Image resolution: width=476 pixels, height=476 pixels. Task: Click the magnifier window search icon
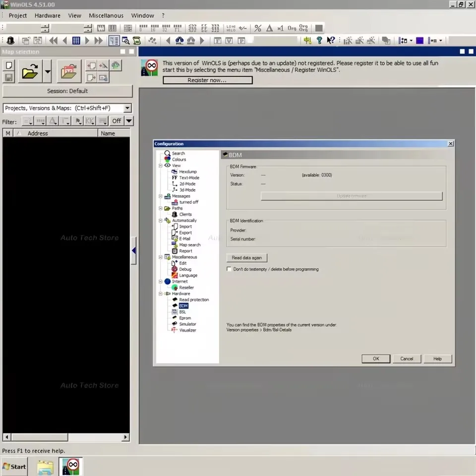[125, 40]
